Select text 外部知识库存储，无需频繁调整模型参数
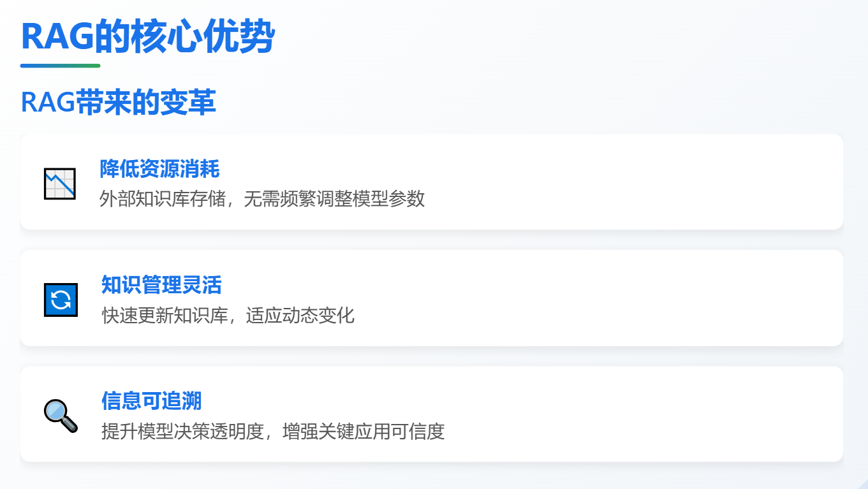 [262, 199]
